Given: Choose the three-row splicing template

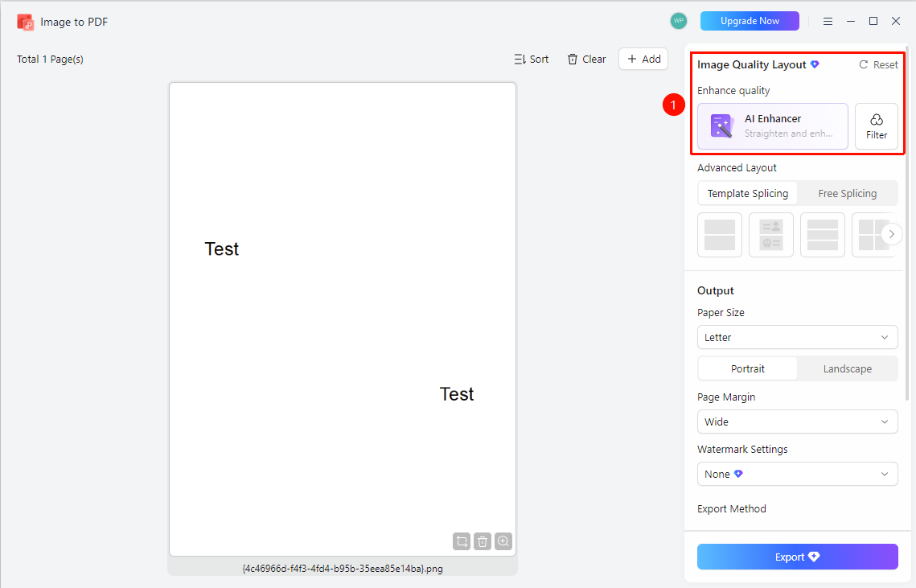Looking at the screenshot, I should pos(823,235).
